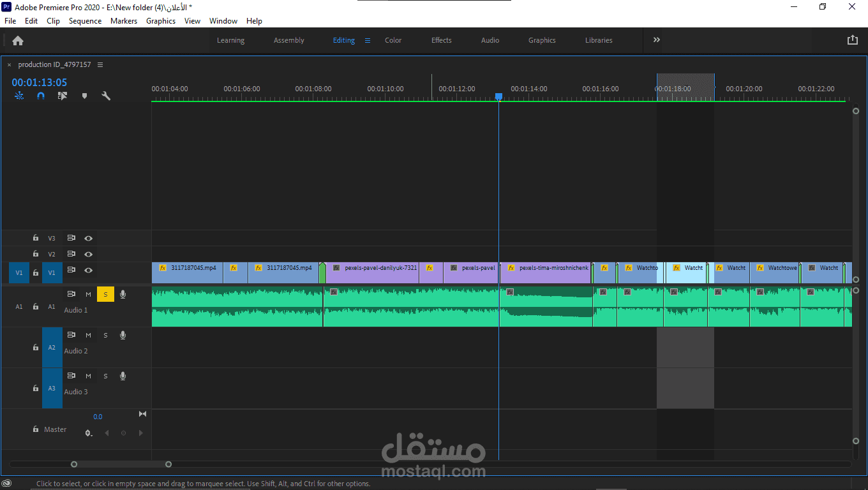
Task: Toggle insert sequences as nests icon
Action: tap(19, 96)
